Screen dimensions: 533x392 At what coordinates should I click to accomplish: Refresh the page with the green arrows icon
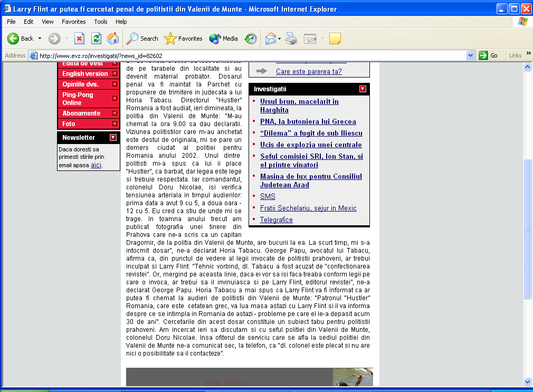[96, 39]
